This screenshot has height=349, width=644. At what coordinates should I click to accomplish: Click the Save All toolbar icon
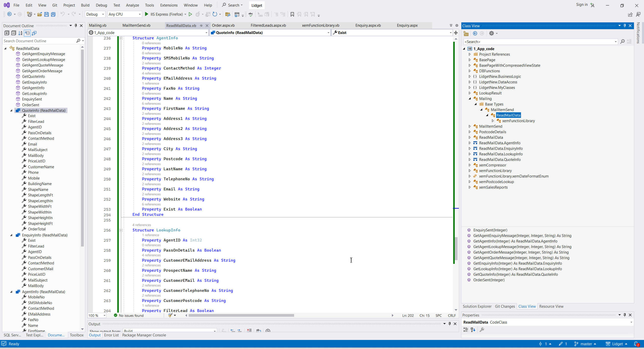(x=53, y=14)
